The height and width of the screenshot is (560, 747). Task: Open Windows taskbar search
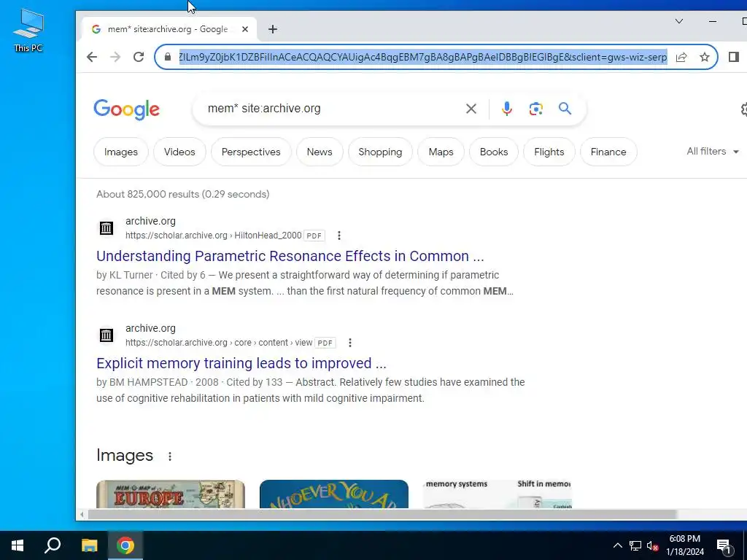click(x=53, y=545)
